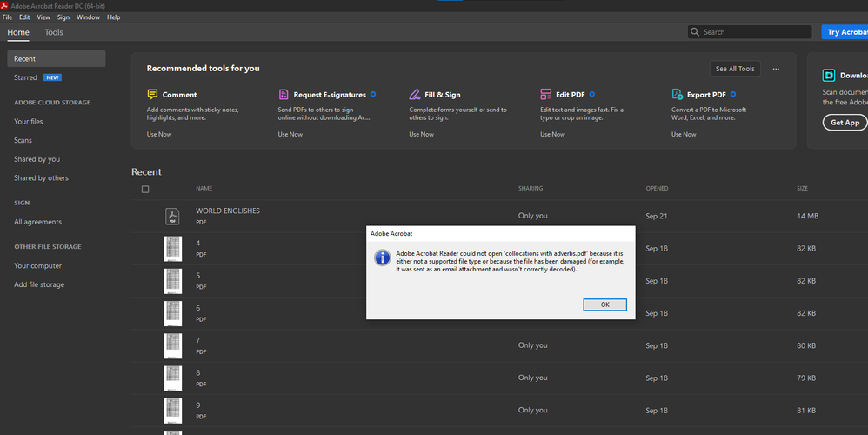
Task: Click the thumbnail of PDF file 5
Action: click(x=173, y=281)
